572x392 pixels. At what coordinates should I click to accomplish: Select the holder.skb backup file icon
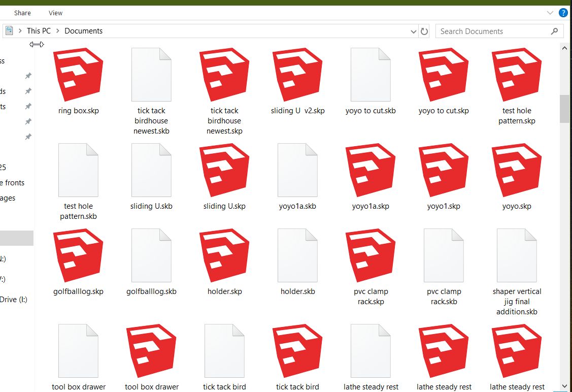tap(297, 255)
